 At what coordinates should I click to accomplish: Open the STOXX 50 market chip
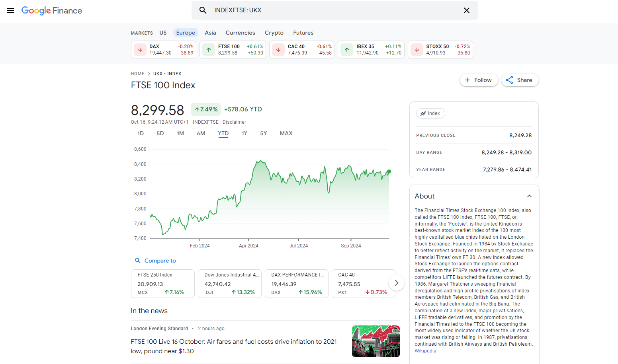coord(440,50)
